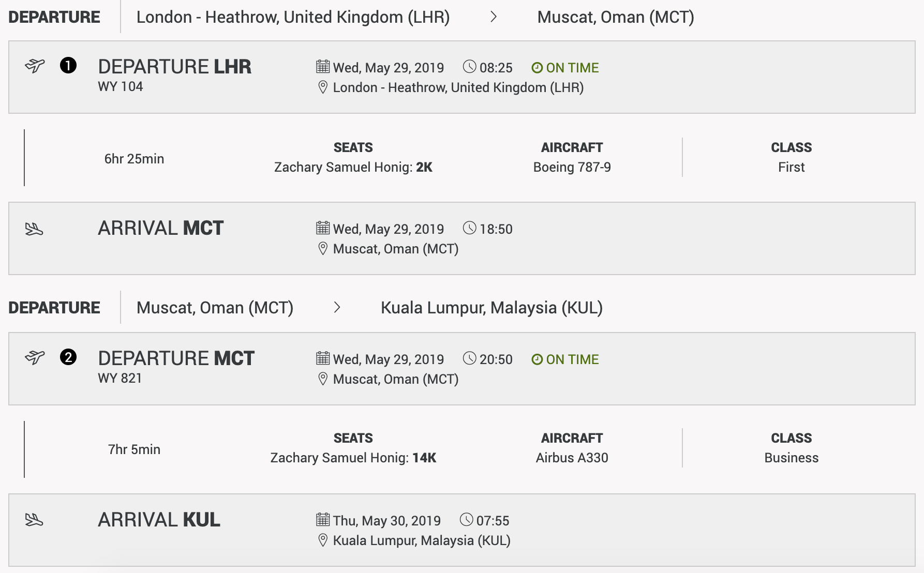Click the calendar icon next to LHR departure date
This screenshot has width=924, height=573.
click(323, 67)
